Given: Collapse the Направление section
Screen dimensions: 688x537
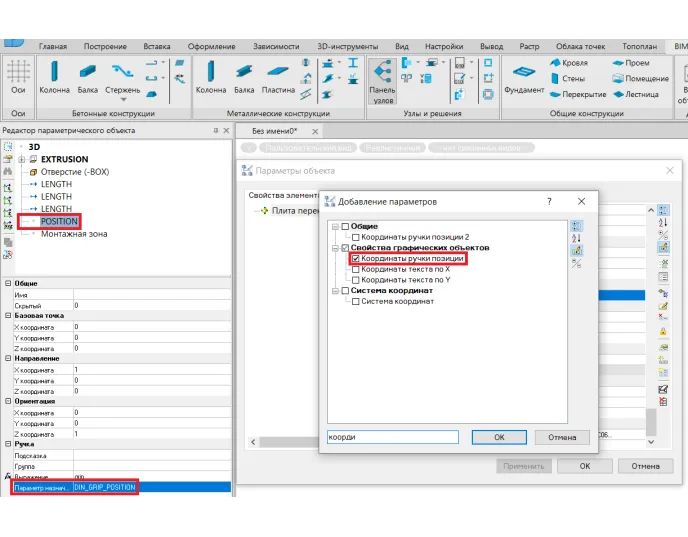Looking at the screenshot, I should pos(8,358).
